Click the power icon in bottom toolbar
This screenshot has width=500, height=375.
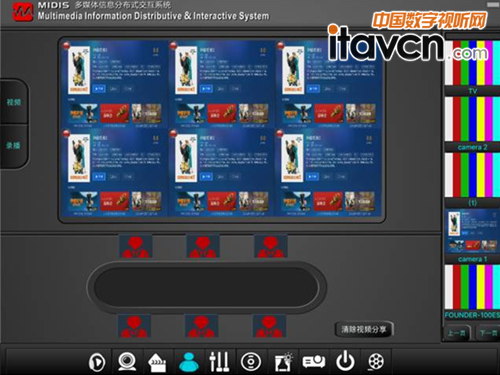345,361
